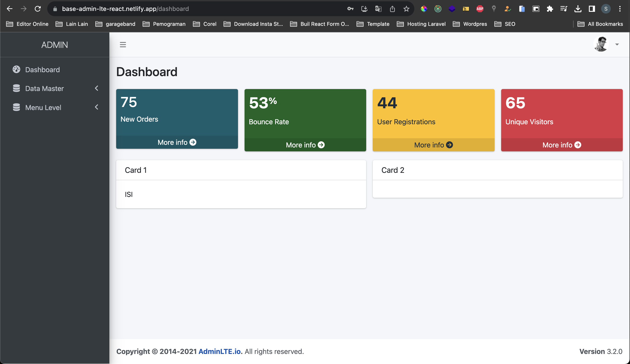Open the AdBlock Plus extension icon
The image size is (630, 364).
tap(480, 9)
